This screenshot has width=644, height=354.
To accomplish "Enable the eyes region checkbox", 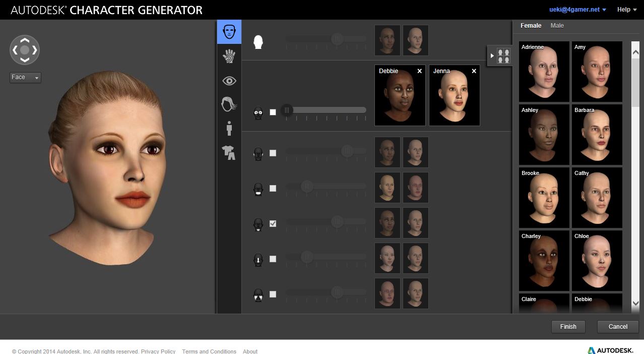I will (273, 112).
